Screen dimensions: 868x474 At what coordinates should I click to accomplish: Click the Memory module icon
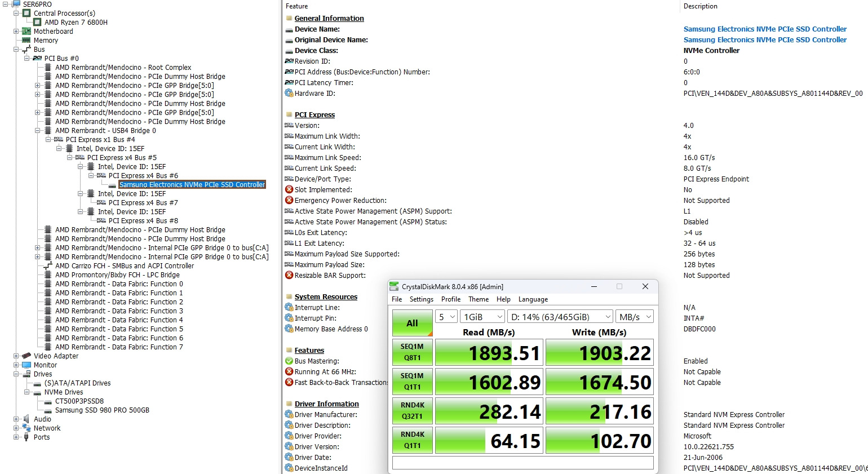pos(26,40)
